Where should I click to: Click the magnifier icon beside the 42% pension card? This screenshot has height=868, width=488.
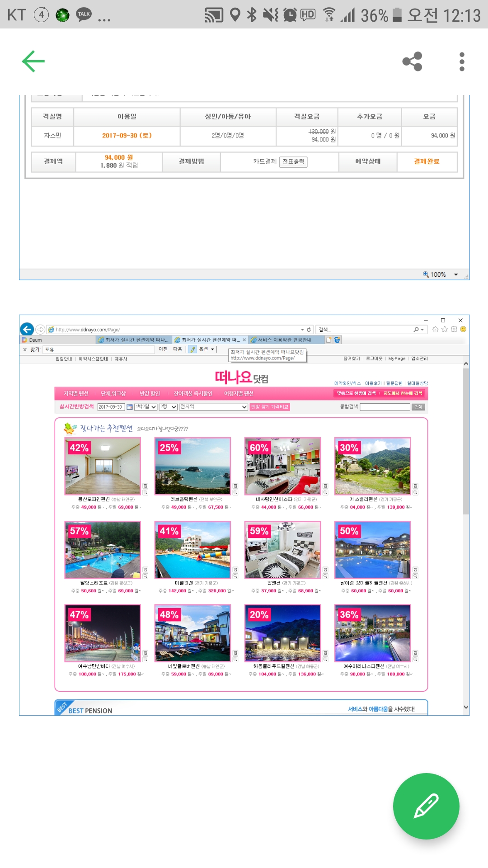[145, 492]
